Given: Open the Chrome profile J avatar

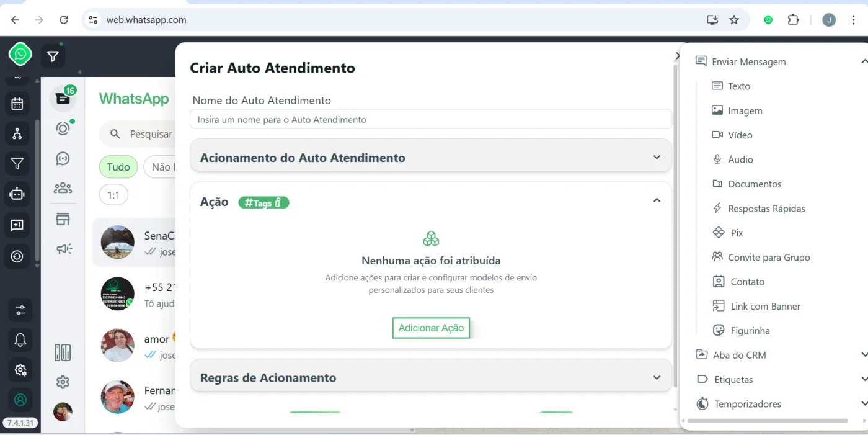Looking at the screenshot, I should (x=829, y=20).
